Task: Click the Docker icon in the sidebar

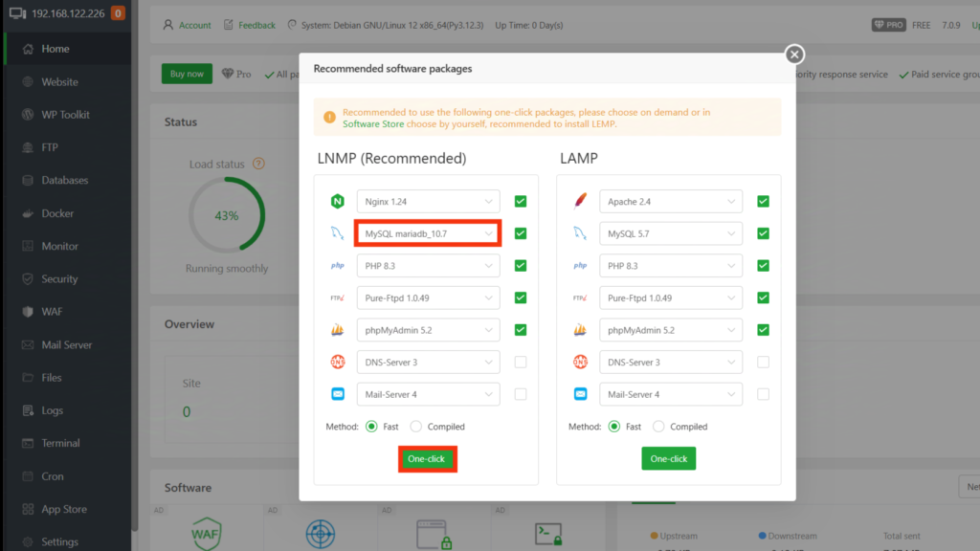Action: [x=27, y=213]
